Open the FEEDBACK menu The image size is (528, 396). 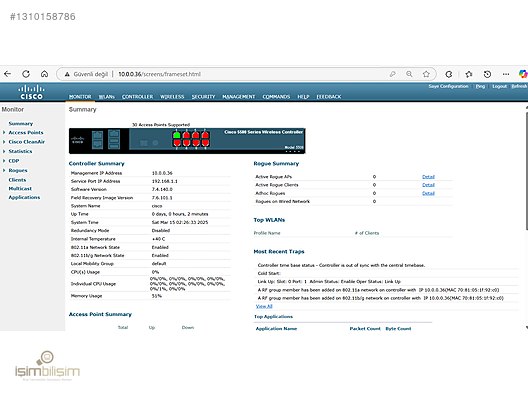(329, 97)
